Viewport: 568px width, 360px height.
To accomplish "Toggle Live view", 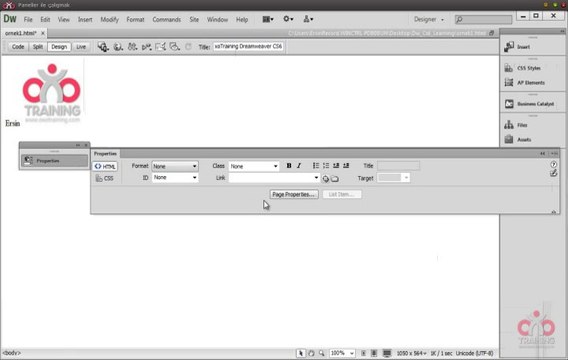I will coord(81,47).
